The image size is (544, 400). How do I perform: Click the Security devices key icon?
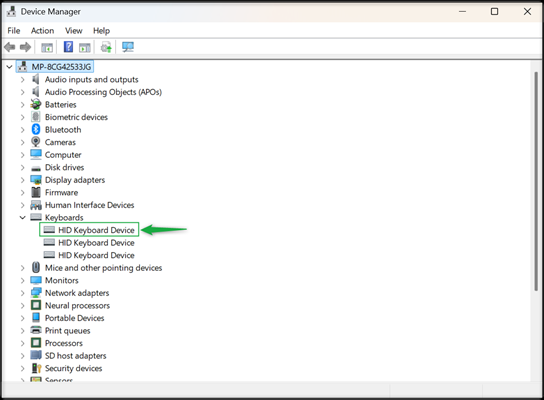coord(36,368)
